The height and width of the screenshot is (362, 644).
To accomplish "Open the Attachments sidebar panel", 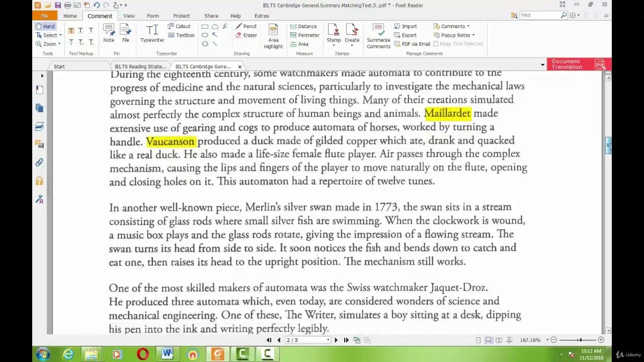I will 39,162.
